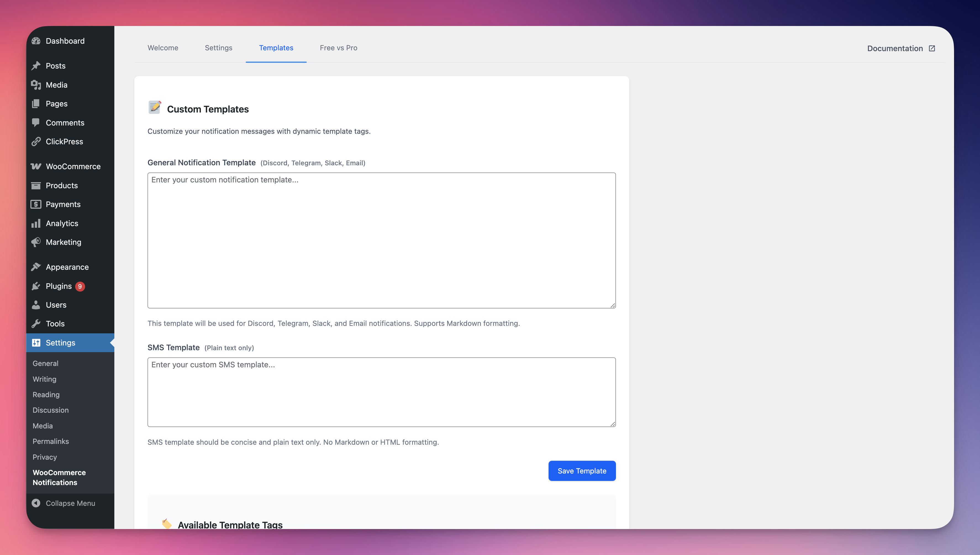Viewport: 980px width, 555px height.
Task: Click the WooCommerce logo icon
Action: pos(36,166)
